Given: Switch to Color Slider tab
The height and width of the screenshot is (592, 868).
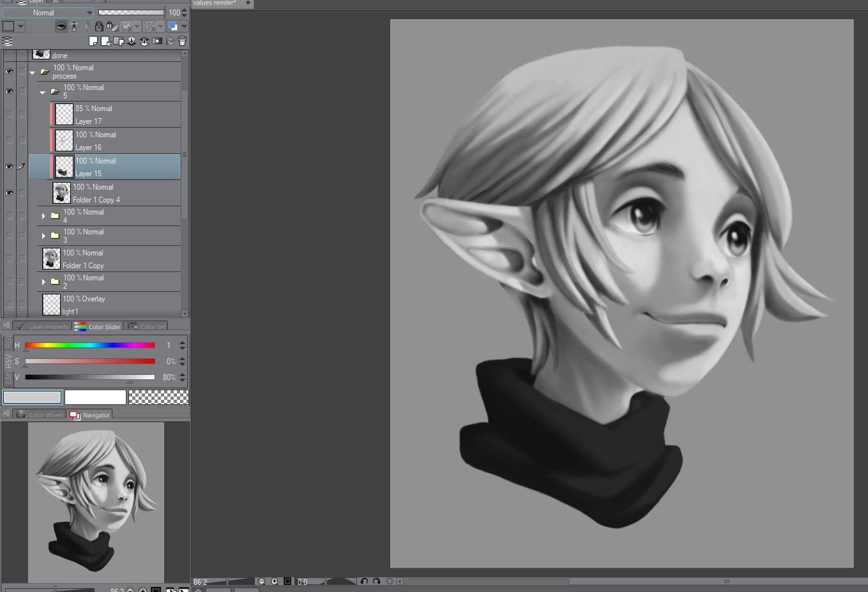Looking at the screenshot, I should pyautogui.click(x=98, y=326).
